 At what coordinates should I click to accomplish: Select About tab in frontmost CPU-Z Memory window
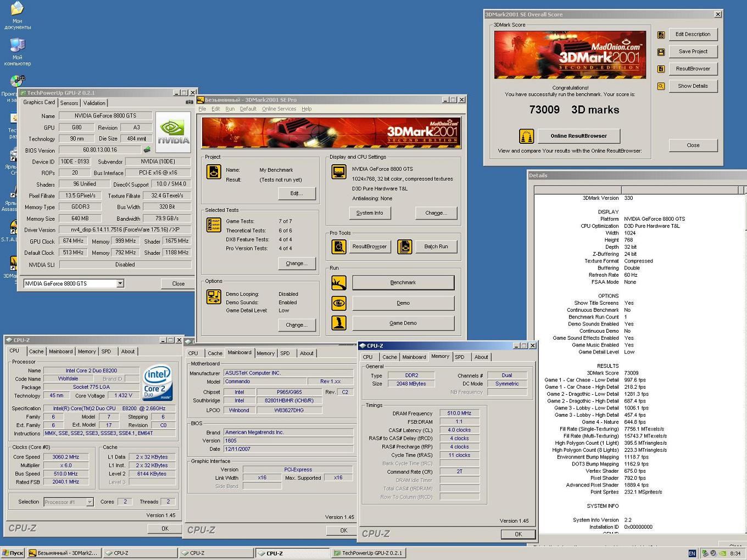pyautogui.click(x=481, y=357)
